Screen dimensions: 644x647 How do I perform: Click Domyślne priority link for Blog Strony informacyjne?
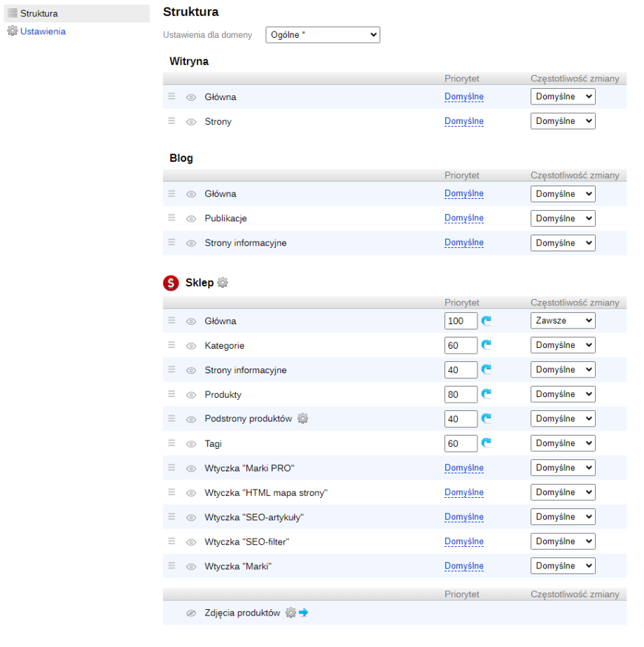(463, 242)
